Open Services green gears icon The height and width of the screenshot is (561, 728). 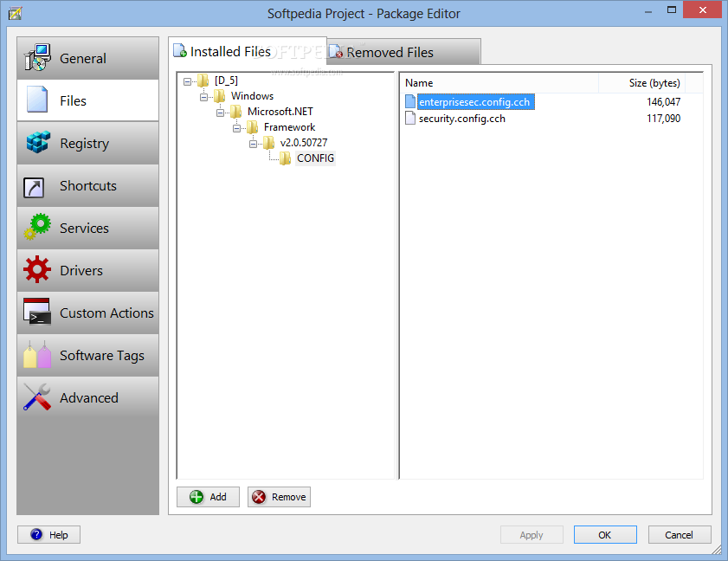coord(37,227)
